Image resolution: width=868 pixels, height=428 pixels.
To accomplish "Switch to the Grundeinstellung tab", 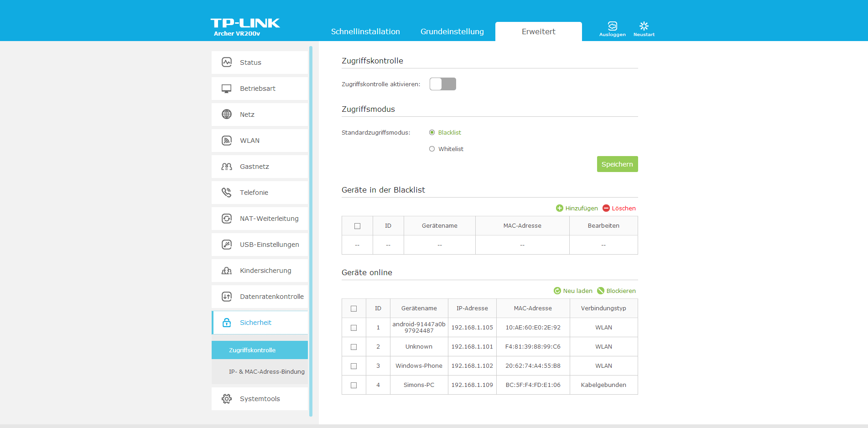I will pyautogui.click(x=452, y=31).
